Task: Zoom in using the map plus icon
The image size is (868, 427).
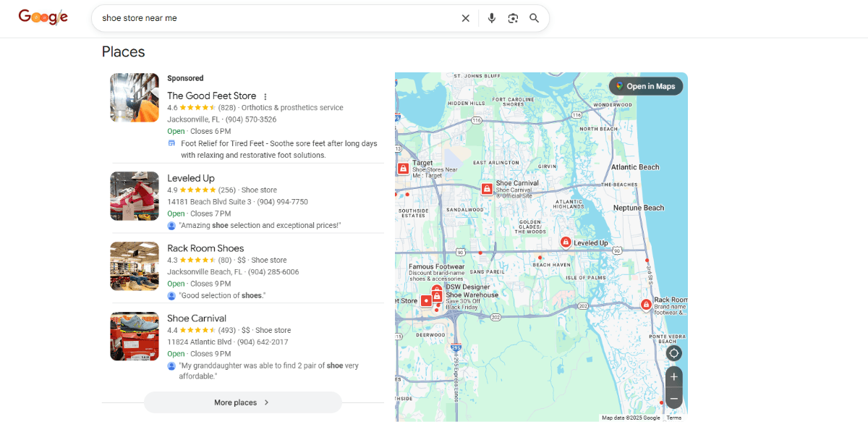Action: pos(673,376)
